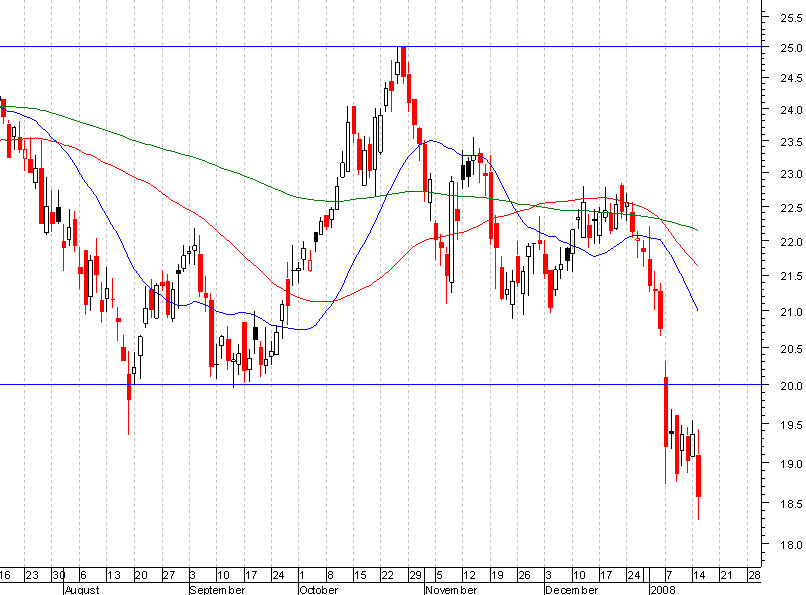
Task: Select the September 17 date label
Action: pos(250,575)
